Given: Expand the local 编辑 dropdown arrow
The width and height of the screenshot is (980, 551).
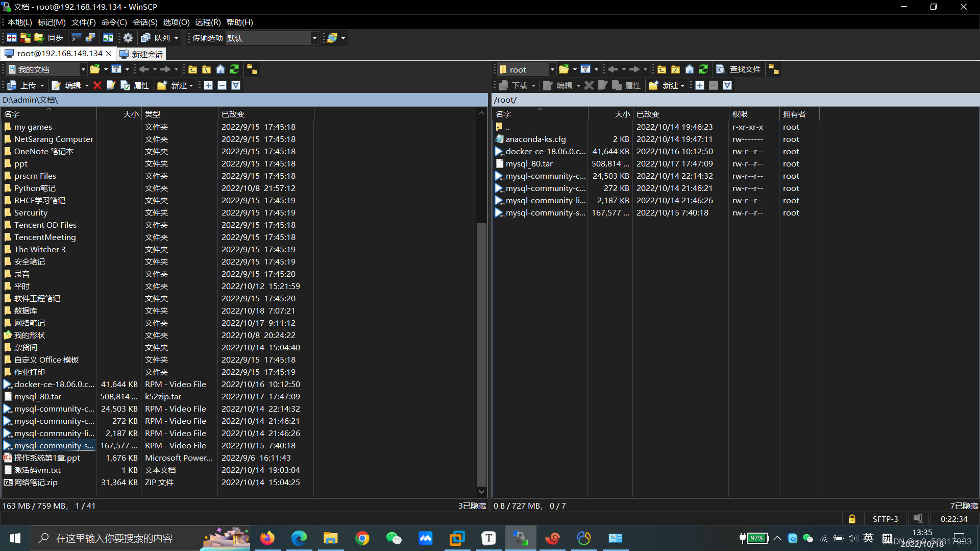Looking at the screenshot, I should (87, 85).
